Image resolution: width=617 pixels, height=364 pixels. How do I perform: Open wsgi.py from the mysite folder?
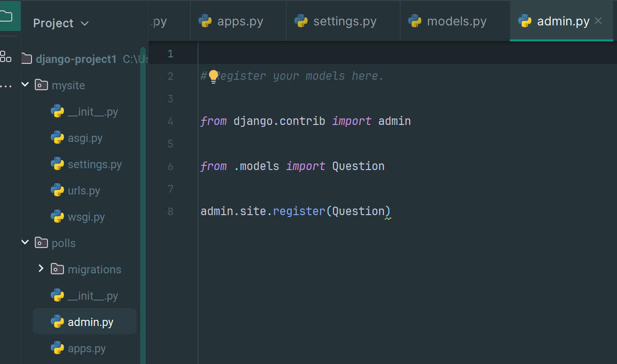pos(86,217)
